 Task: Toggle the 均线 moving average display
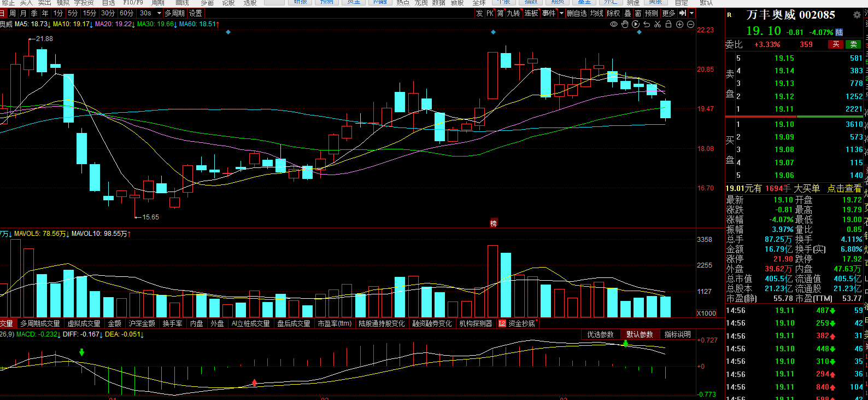pos(597,13)
